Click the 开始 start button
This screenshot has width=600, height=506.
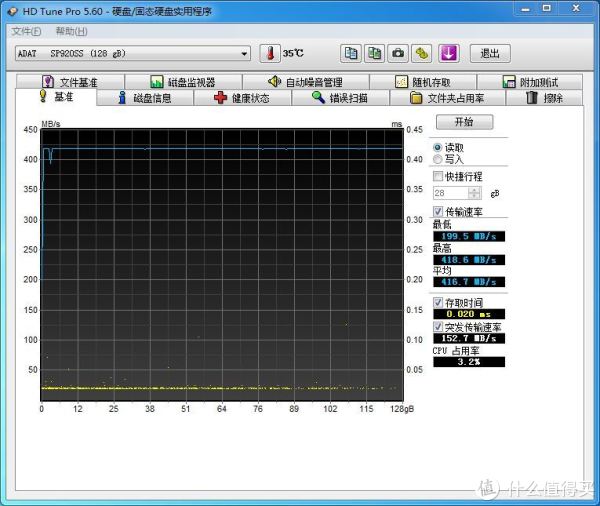(x=465, y=122)
